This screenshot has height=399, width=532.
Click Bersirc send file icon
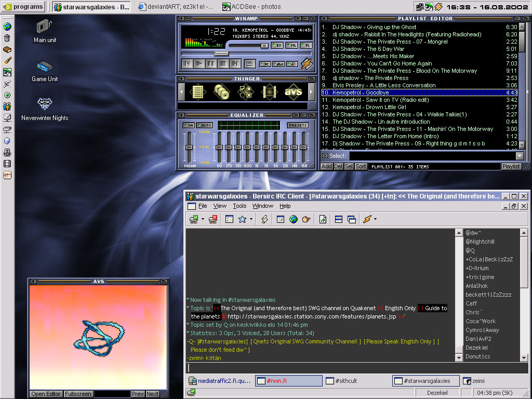pos(323,219)
